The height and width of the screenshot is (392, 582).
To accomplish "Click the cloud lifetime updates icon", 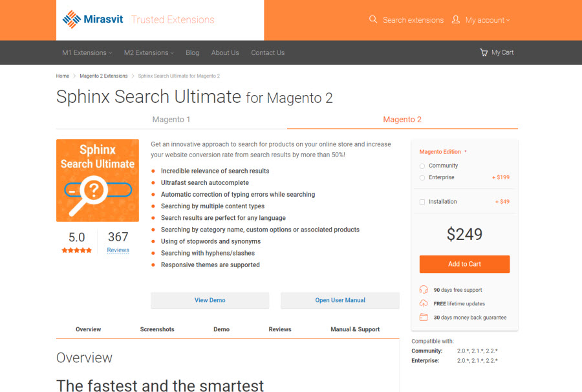I will (424, 303).
